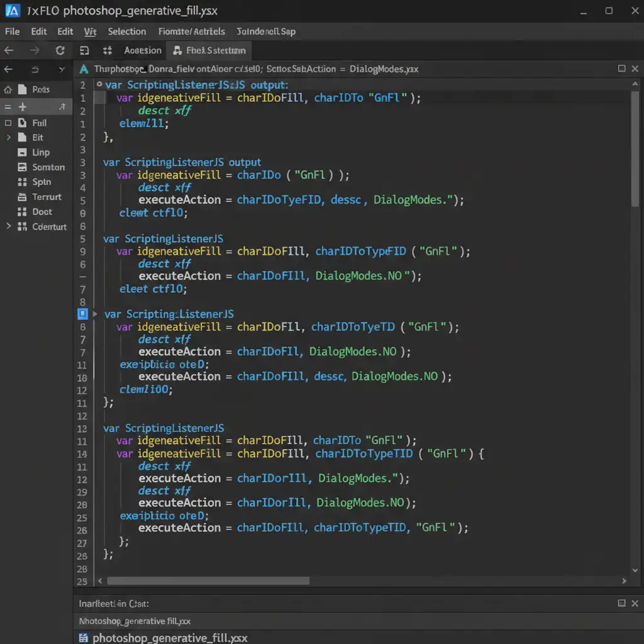Open the Selection menu
Image resolution: width=644 pixels, height=644 pixels.
[126, 31]
